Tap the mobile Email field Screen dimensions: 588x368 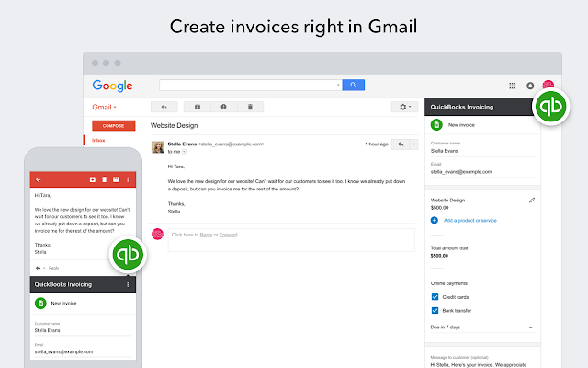pos(83,351)
